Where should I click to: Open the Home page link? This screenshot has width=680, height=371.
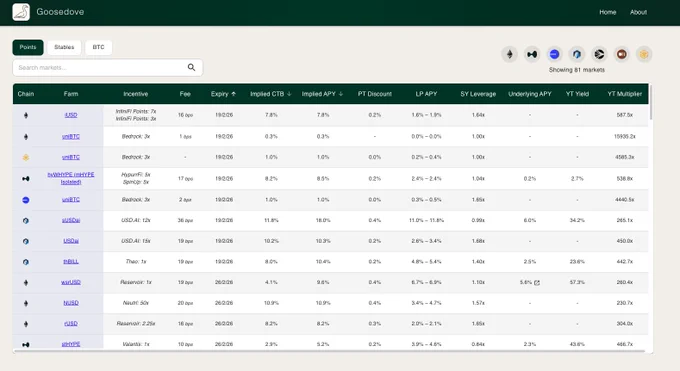pos(608,12)
